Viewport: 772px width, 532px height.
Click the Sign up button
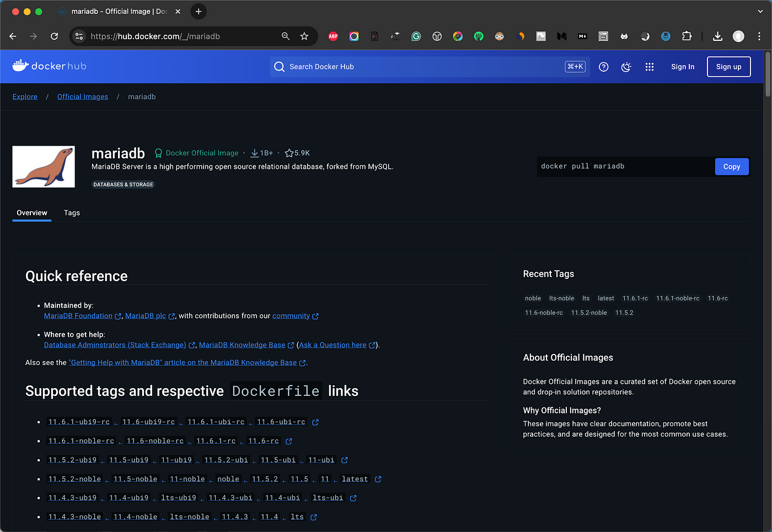[x=729, y=67]
